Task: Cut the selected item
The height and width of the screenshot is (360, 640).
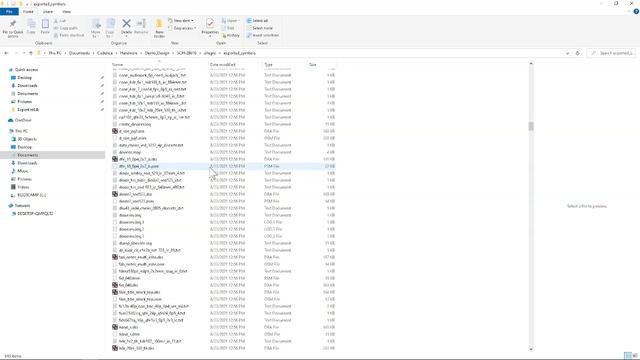Action: coord(60,21)
